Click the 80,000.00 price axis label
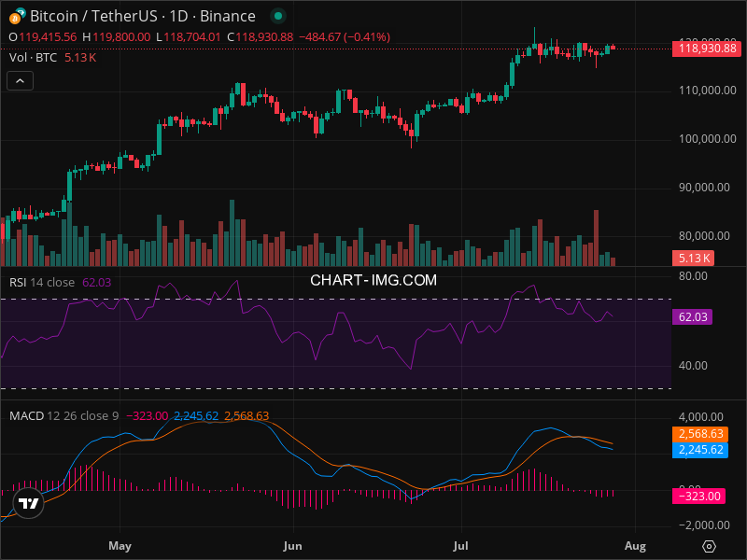 (704, 236)
